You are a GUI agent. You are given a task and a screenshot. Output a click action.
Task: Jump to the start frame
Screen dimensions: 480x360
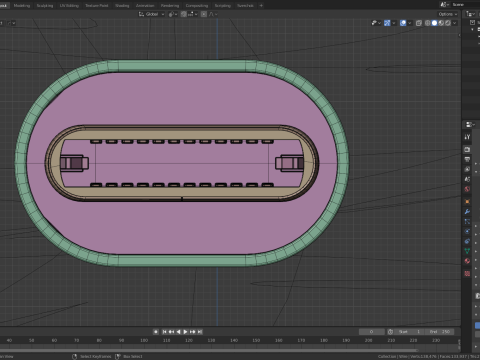tap(164, 332)
